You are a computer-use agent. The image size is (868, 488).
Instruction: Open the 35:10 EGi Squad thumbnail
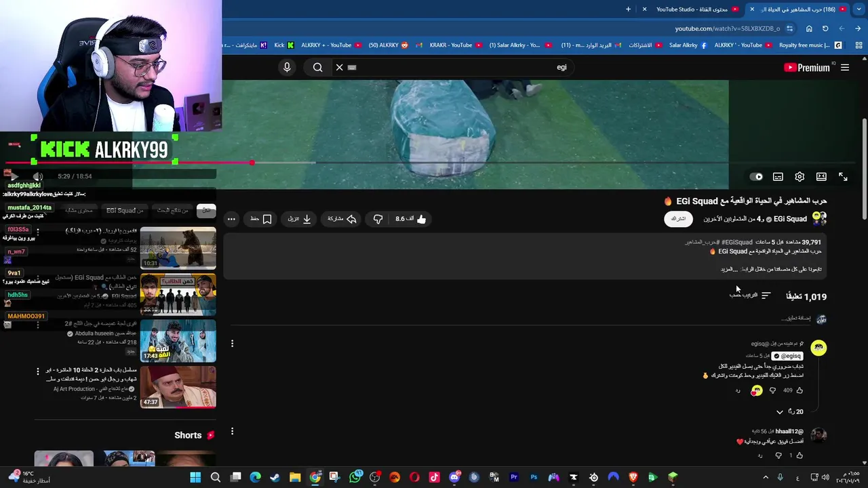(x=178, y=294)
